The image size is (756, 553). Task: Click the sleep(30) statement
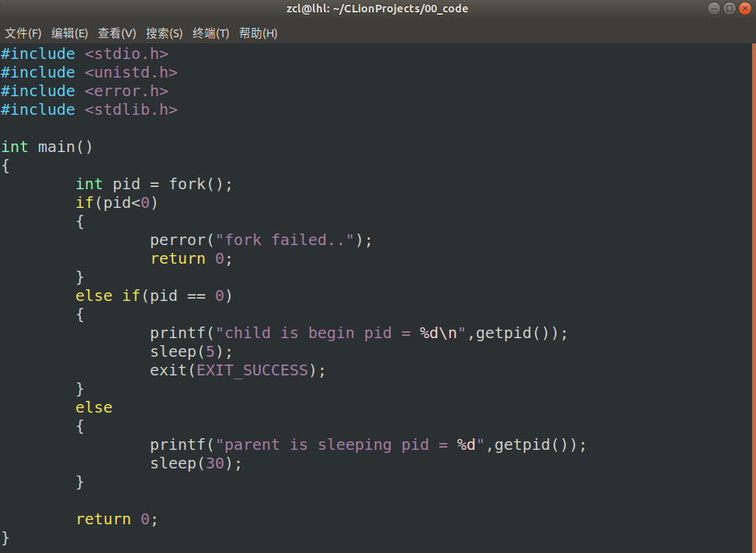tap(196, 463)
